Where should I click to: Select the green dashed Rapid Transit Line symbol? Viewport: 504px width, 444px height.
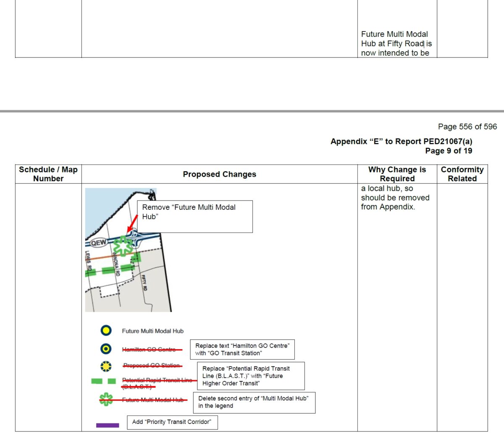(103, 381)
